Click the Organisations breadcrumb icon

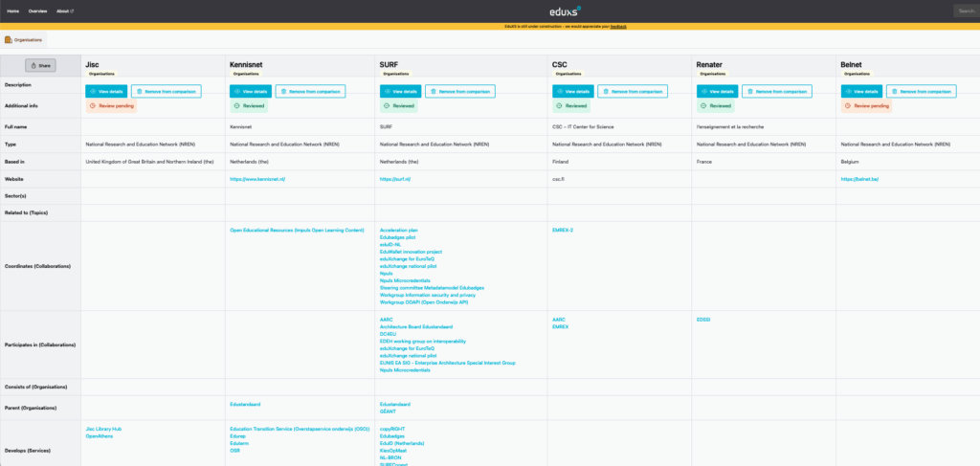(8, 39)
